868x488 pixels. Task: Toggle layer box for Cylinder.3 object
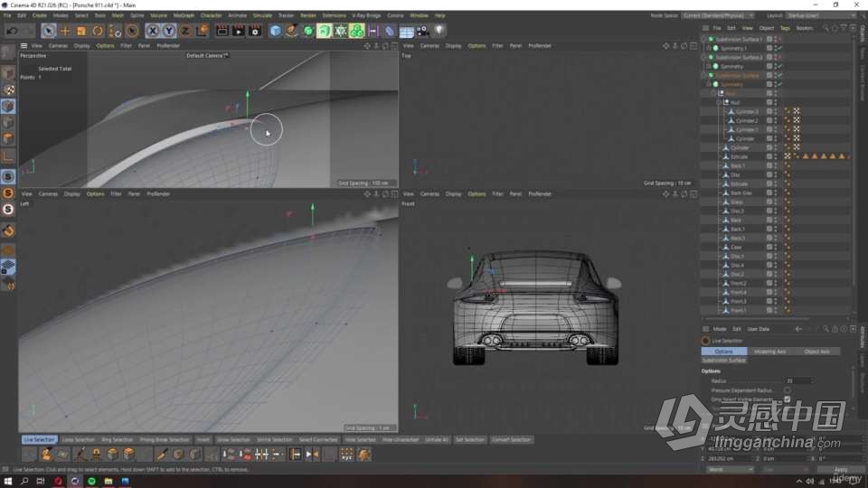coord(769,111)
